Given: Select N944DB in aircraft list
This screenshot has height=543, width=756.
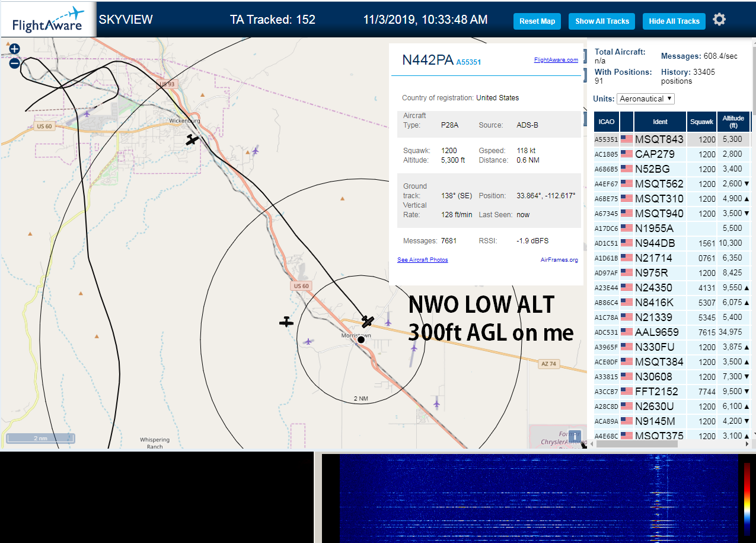Looking at the screenshot, I should click(655, 243).
